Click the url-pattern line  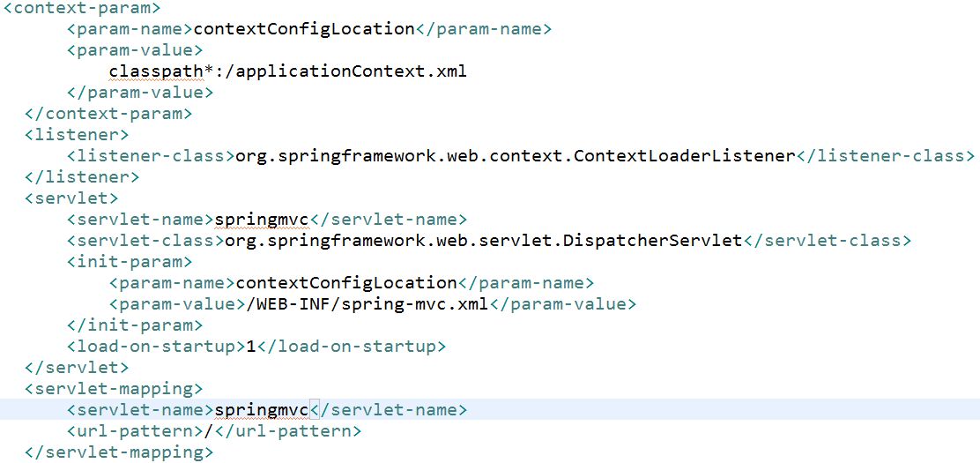pyautogui.click(x=214, y=430)
